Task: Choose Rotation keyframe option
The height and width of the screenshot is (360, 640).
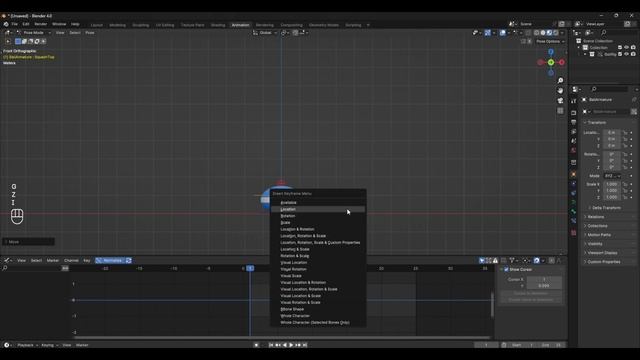Action: pyautogui.click(x=318, y=216)
